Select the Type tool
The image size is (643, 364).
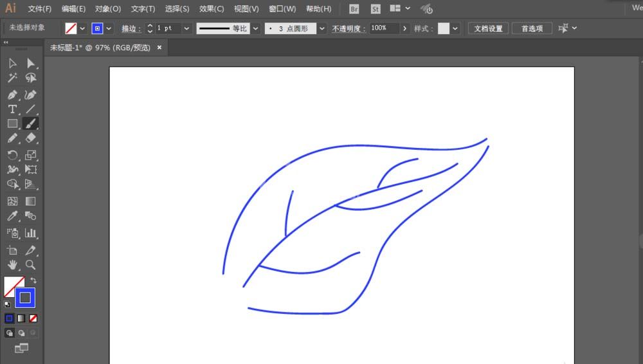coord(12,109)
